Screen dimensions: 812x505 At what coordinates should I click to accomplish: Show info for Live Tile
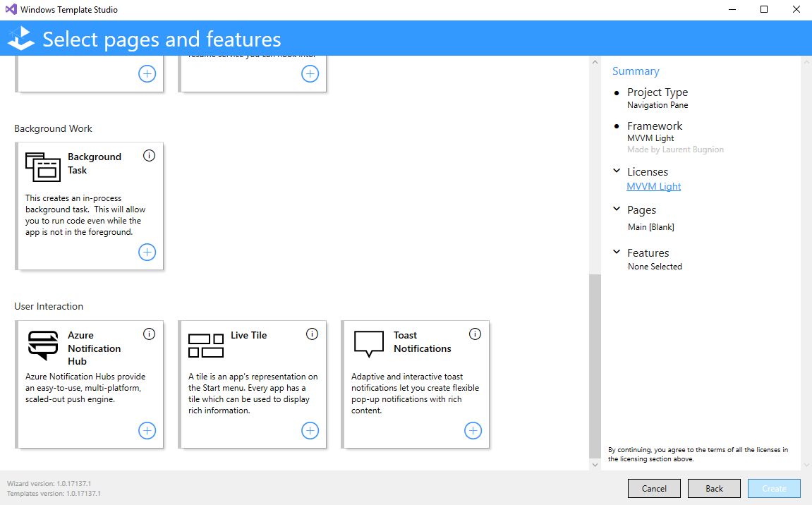pos(313,334)
